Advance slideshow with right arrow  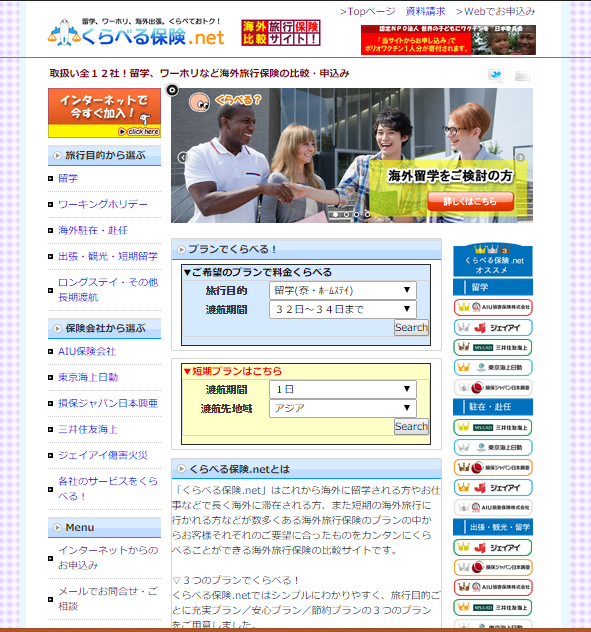tap(520, 157)
